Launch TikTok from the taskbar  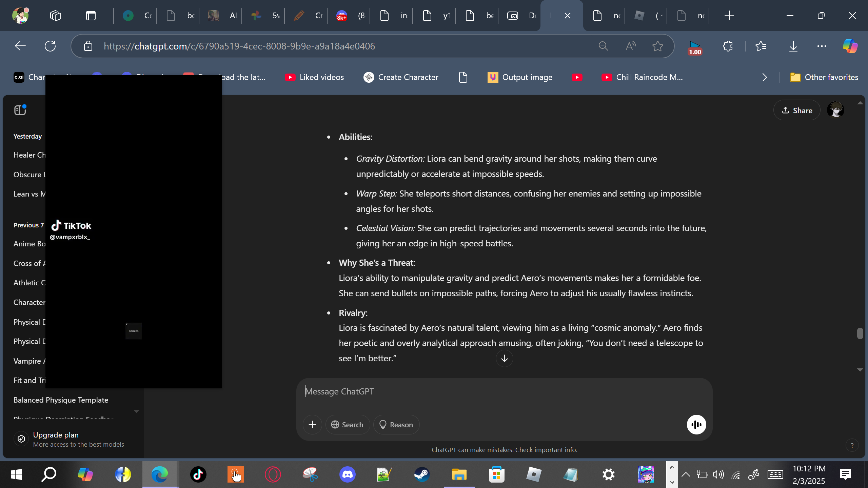tap(198, 474)
